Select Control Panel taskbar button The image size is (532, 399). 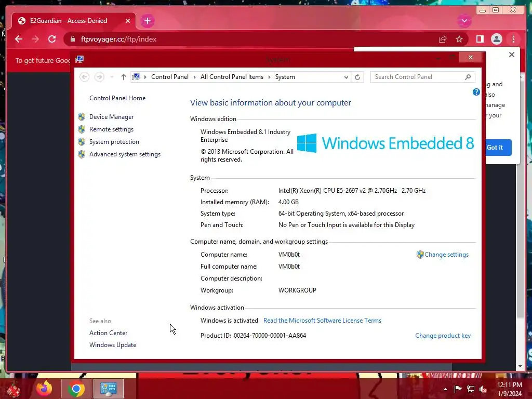coord(108,389)
